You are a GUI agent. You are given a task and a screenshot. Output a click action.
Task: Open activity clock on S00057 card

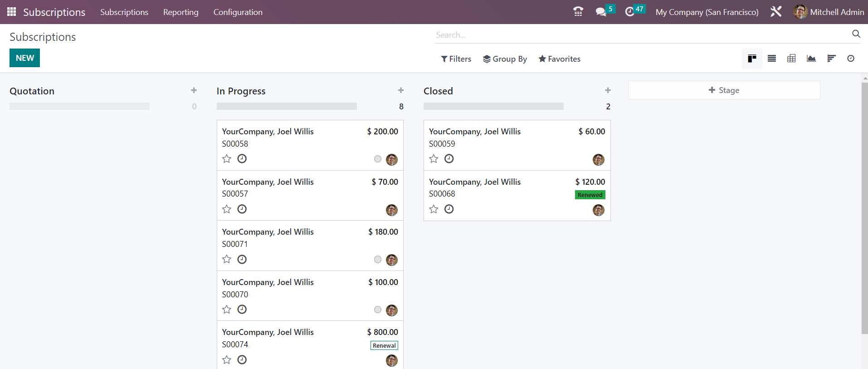tap(242, 209)
